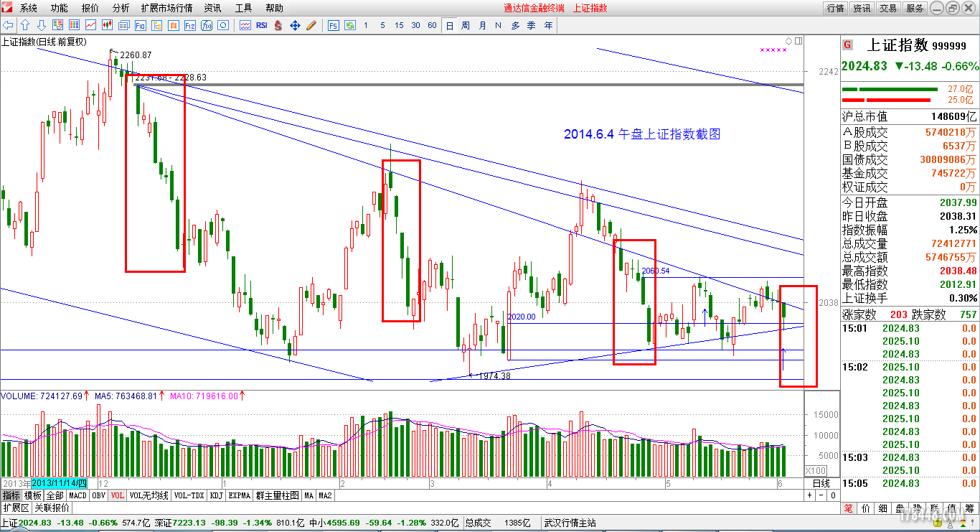Open the wavy lines indicator icon
Viewport: 980px width, 532px height.
pyautogui.click(x=245, y=25)
